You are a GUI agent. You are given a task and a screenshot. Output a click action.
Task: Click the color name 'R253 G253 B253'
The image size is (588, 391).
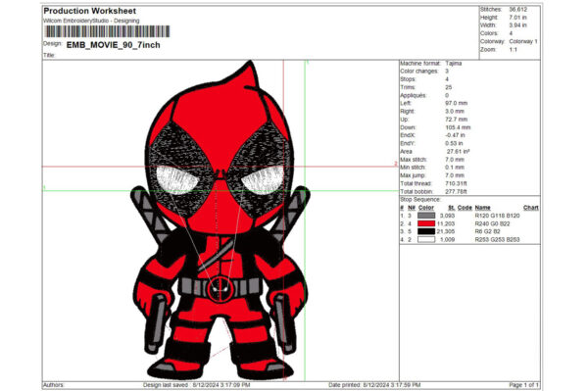(x=497, y=239)
